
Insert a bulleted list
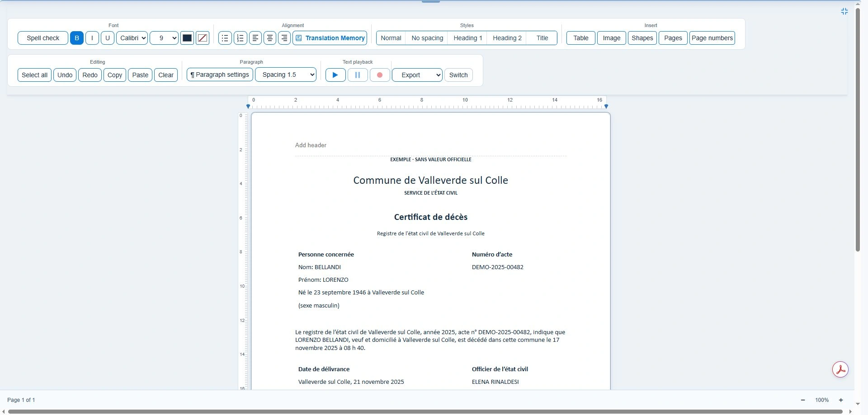(225, 38)
